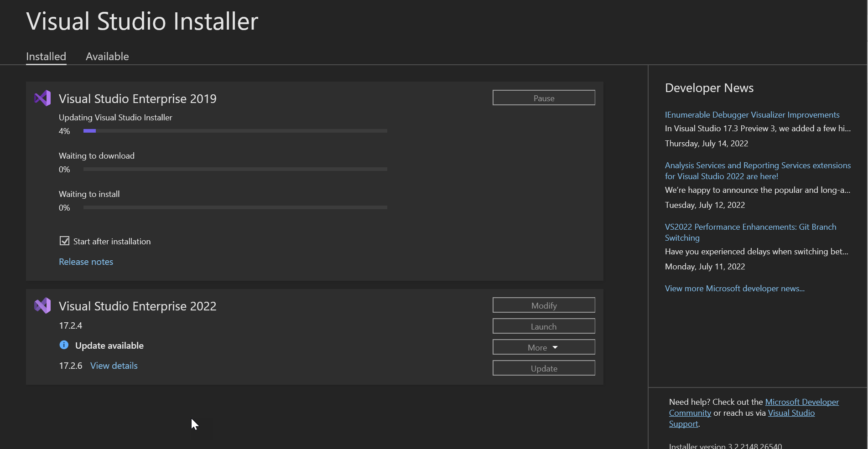Update Visual Studio Enterprise 2022 to 17.2.6
The image size is (868, 449).
click(543, 368)
